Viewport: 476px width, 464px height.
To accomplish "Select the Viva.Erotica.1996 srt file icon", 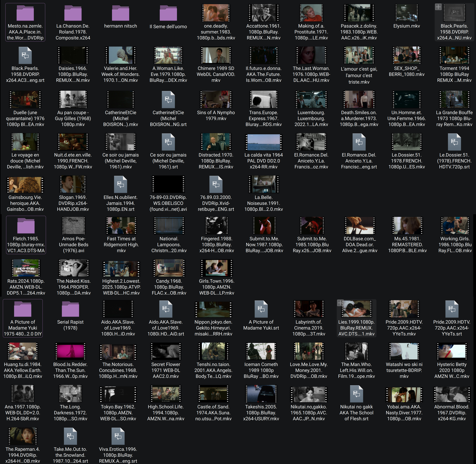I will 118,436.
